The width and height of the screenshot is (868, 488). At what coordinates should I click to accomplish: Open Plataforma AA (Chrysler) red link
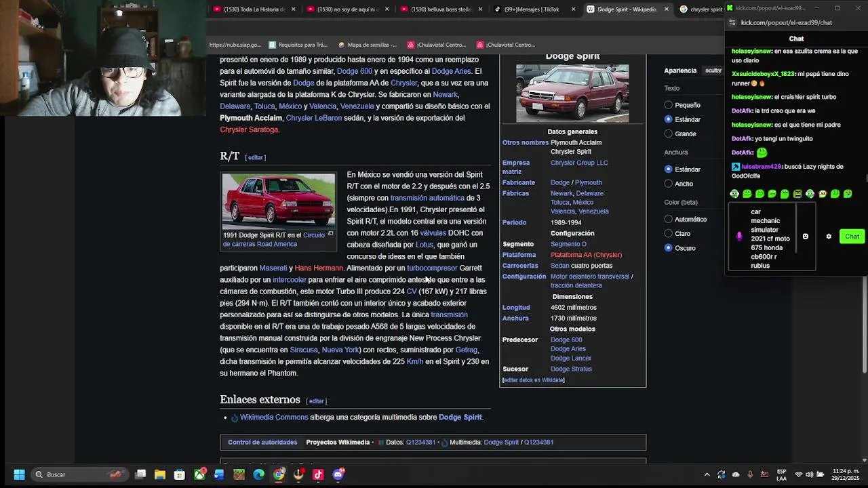click(x=586, y=255)
